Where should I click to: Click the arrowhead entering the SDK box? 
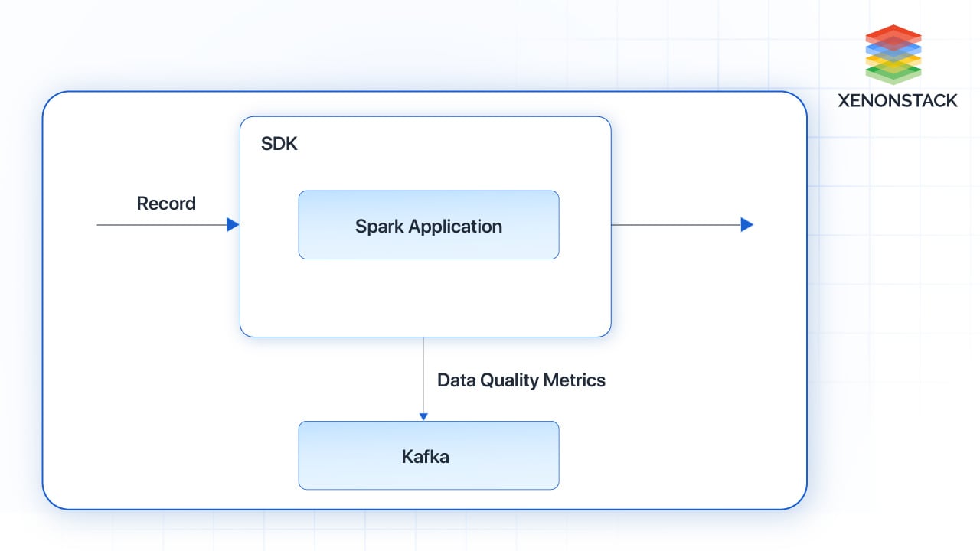click(234, 224)
